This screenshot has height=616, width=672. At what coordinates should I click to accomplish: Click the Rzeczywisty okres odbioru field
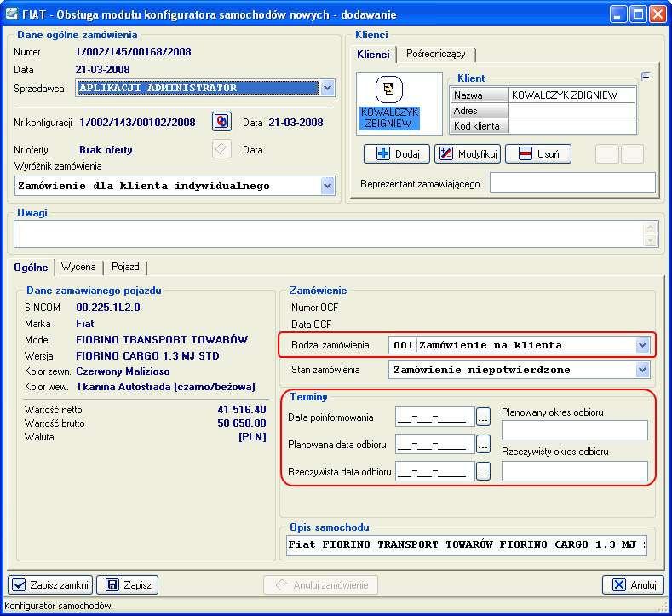tap(574, 471)
